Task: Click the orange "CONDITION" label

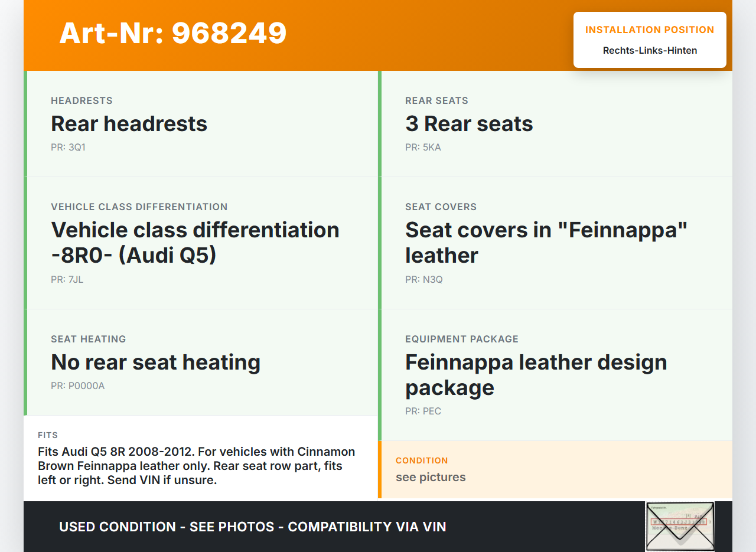Action: (422, 460)
